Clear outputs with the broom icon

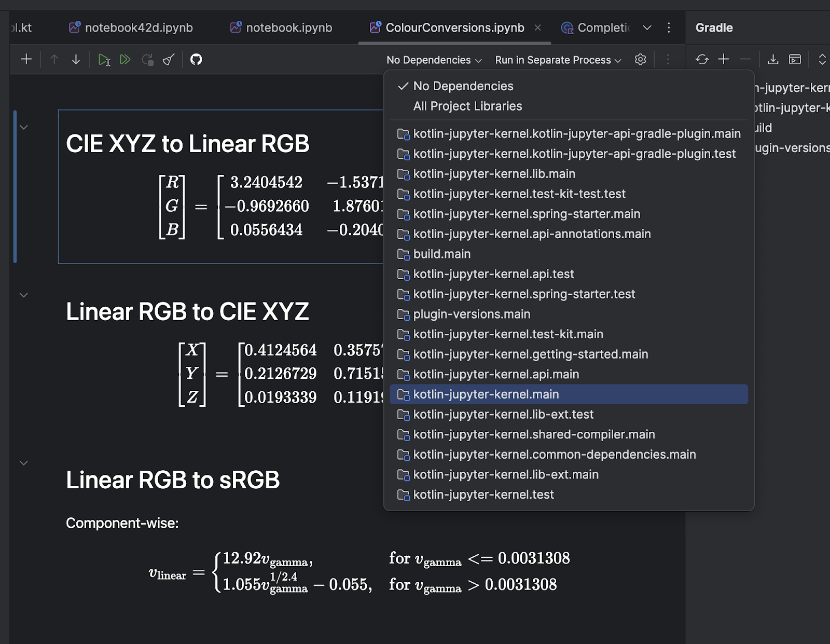pyautogui.click(x=169, y=60)
